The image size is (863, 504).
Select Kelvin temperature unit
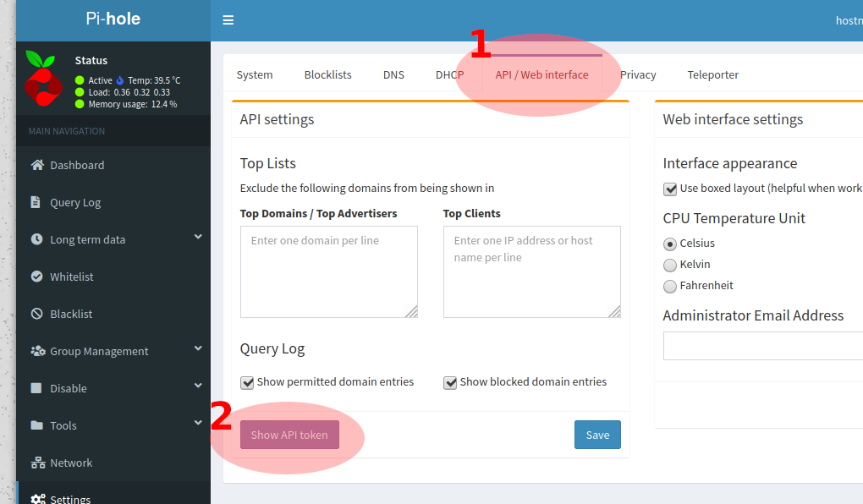pyautogui.click(x=670, y=265)
